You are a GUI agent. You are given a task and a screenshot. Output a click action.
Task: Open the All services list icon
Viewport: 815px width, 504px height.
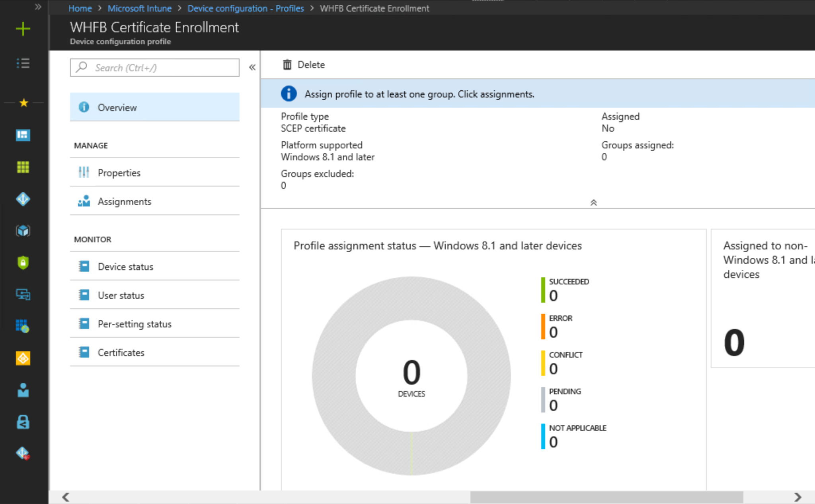(x=23, y=63)
